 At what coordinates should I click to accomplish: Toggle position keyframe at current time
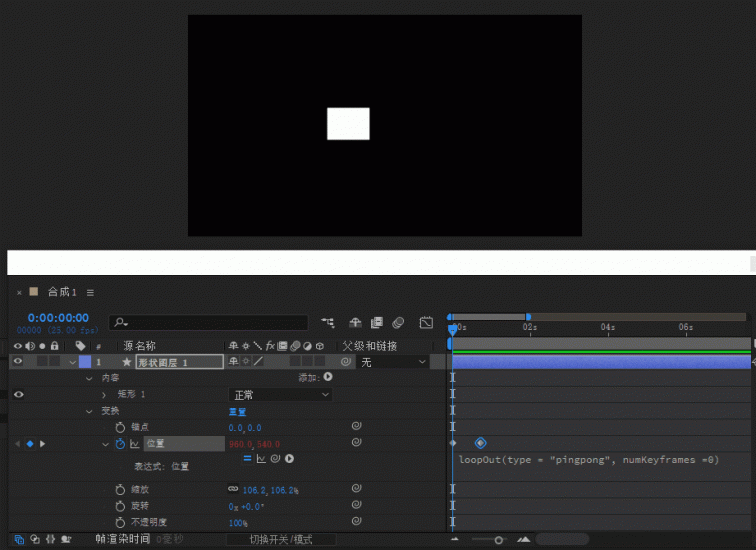click(x=30, y=444)
